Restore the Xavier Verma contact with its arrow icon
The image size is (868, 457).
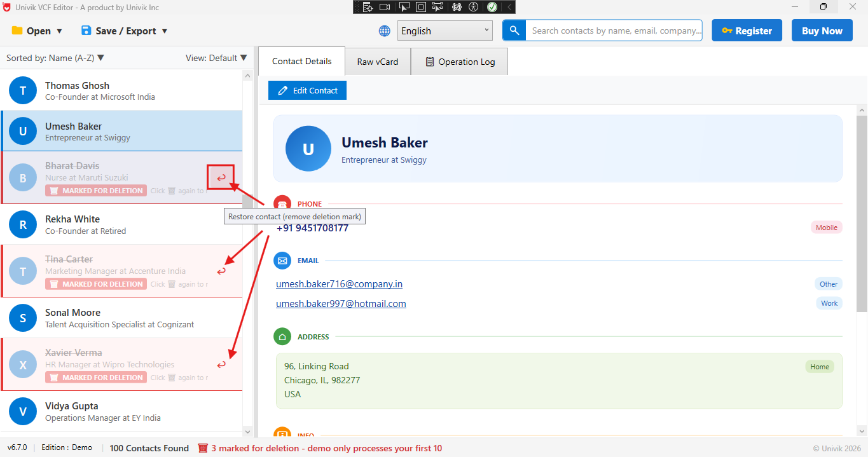221,365
